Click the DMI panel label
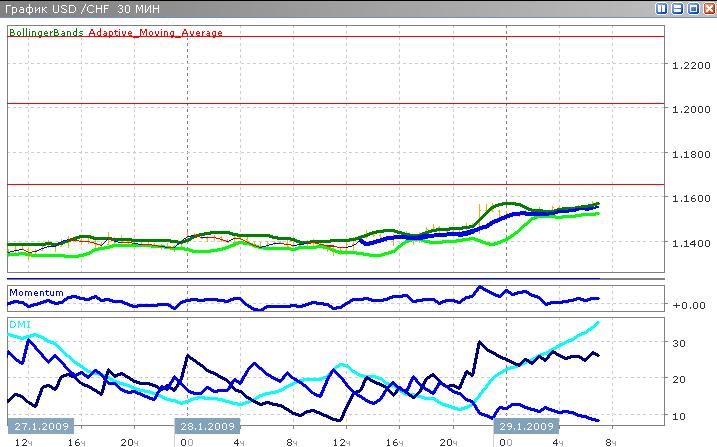This screenshot has height=447, width=717. click(x=19, y=325)
